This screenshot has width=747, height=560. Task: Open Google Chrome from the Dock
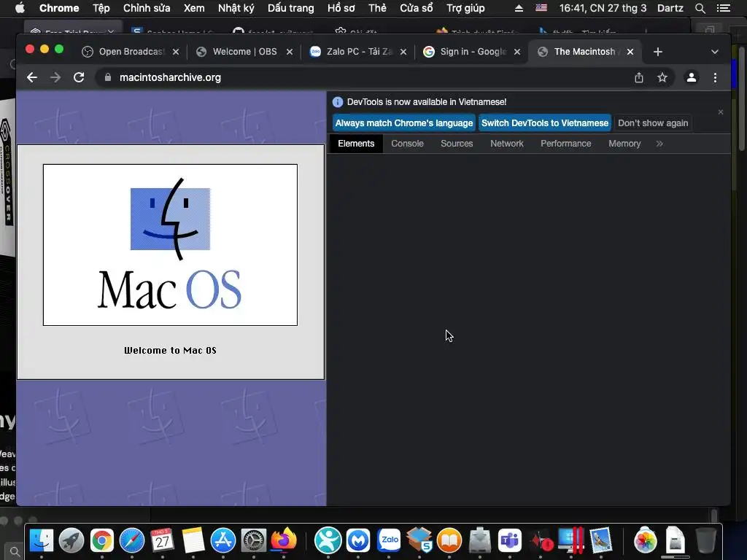click(x=102, y=540)
